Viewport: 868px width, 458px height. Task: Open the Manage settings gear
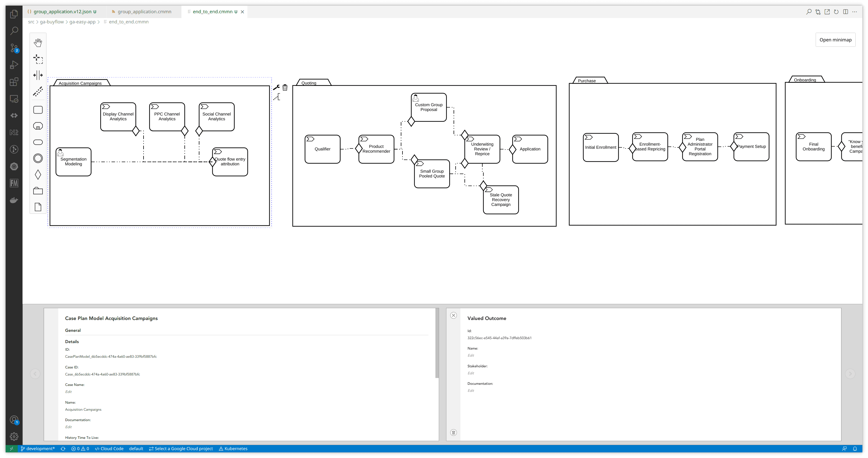14,436
